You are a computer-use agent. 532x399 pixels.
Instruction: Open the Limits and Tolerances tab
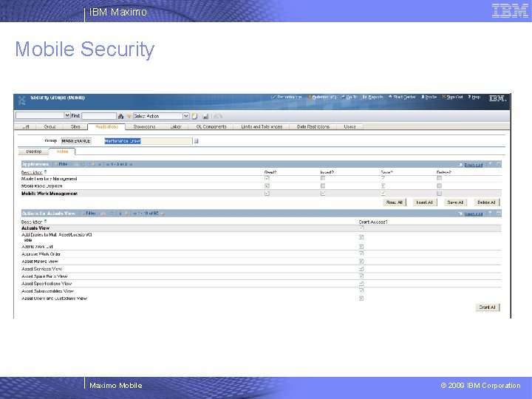click(x=262, y=126)
